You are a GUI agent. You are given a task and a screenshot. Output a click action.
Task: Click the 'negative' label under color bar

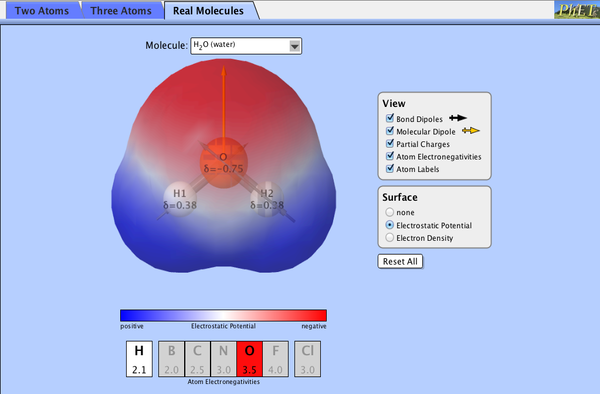[x=314, y=326]
